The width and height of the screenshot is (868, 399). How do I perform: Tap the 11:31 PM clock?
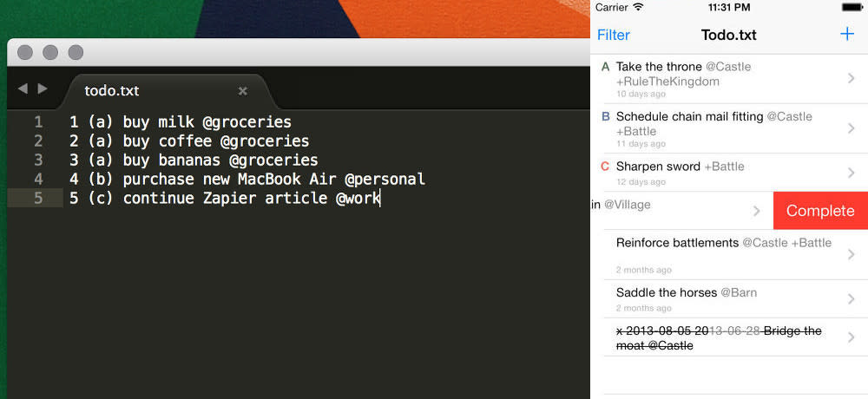729,7
